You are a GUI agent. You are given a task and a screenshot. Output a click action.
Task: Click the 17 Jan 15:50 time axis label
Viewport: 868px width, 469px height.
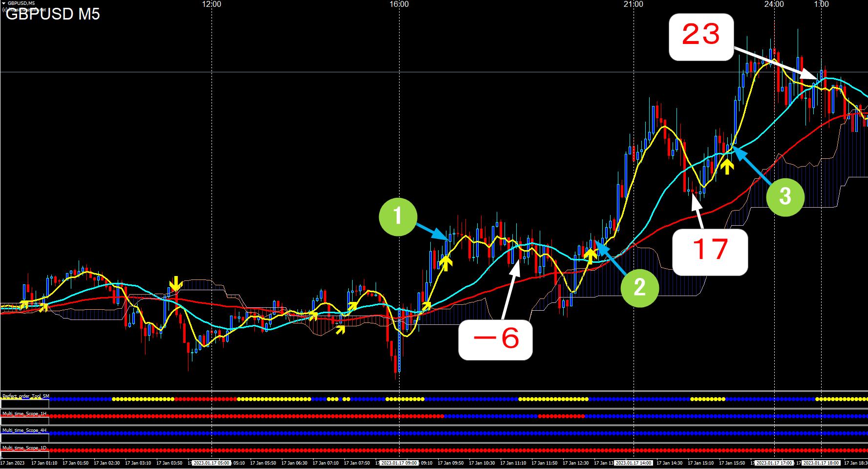pyautogui.click(x=732, y=463)
